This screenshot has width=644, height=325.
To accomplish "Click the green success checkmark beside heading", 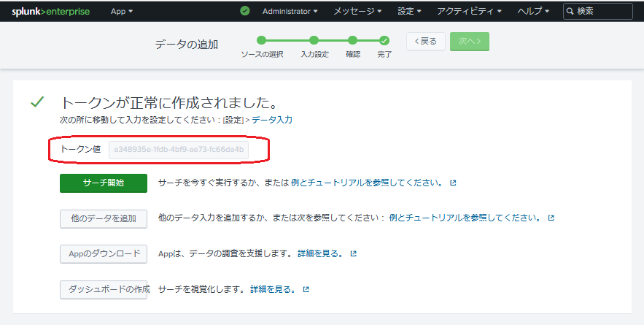I will 37,102.
